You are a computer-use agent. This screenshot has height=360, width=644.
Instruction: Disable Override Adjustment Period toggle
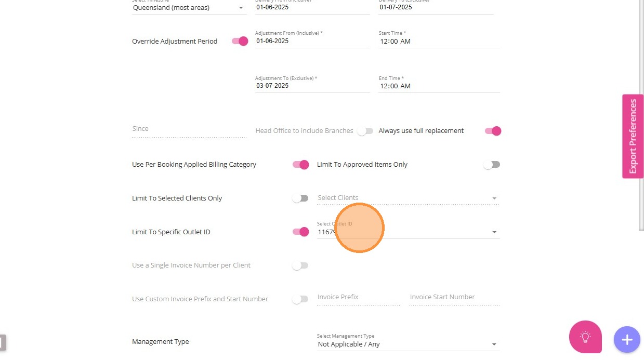point(240,41)
